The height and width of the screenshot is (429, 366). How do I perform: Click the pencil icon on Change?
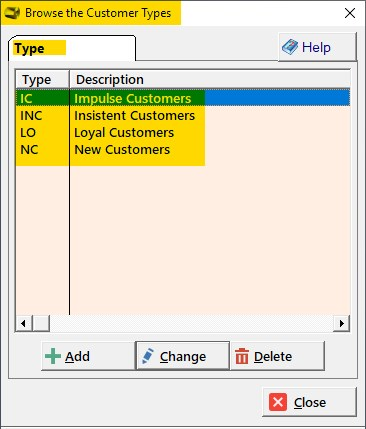point(148,356)
